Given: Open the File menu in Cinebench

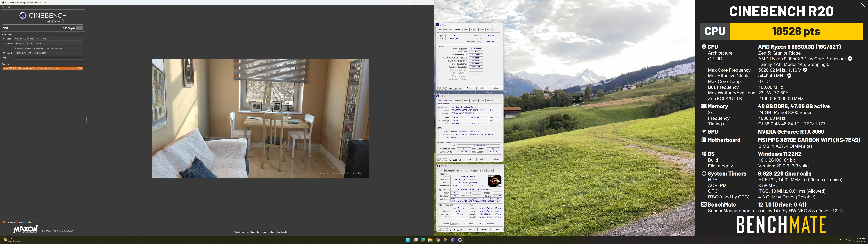Looking at the screenshot, I should [x=3, y=7].
